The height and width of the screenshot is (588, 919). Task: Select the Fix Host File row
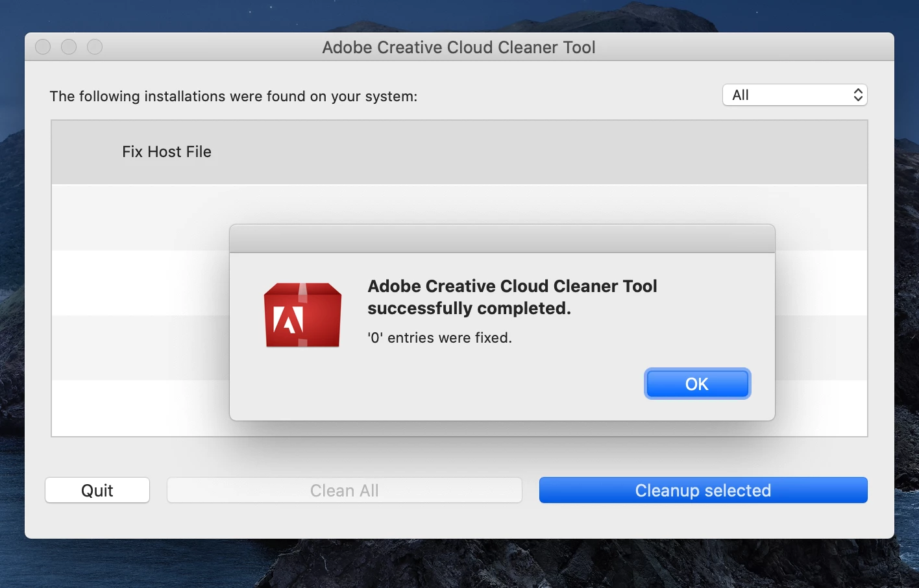[459, 152]
